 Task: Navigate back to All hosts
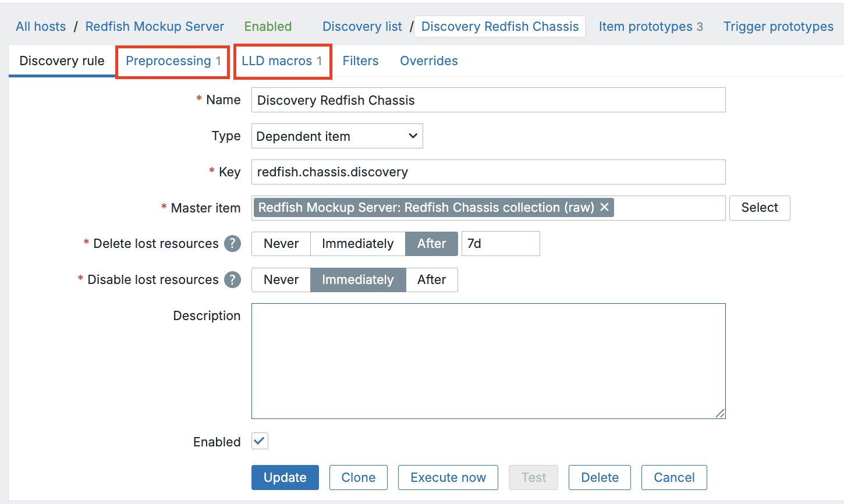pyautogui.click(x=41, y=26)
